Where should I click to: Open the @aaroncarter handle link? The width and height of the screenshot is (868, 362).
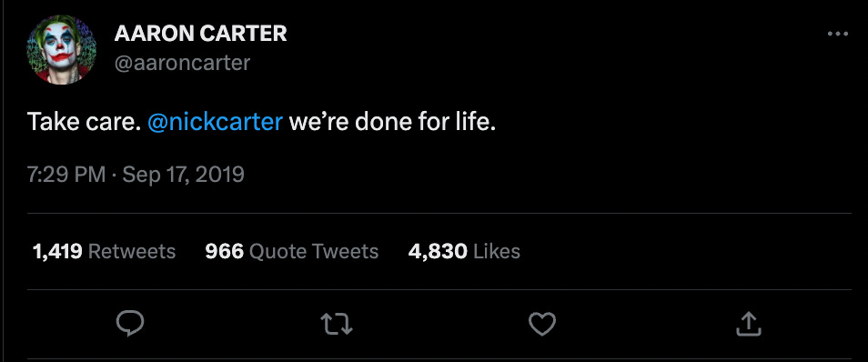(x=182, y=63)
